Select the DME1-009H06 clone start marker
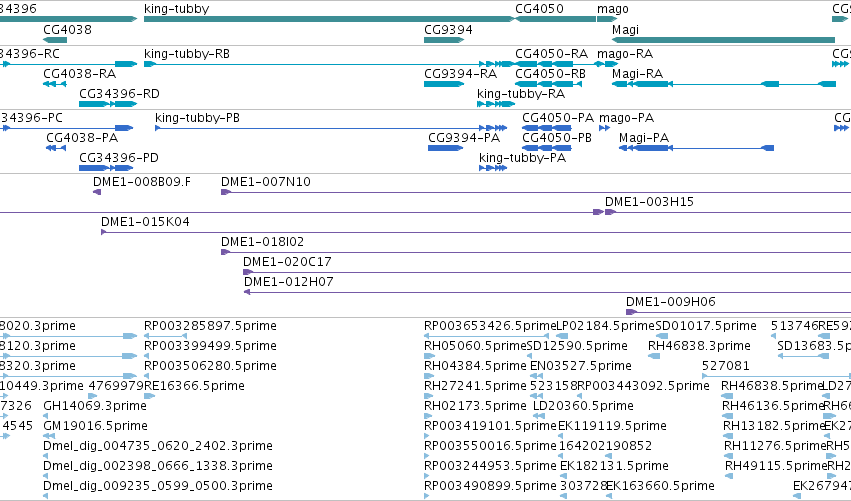This screenshot has width=851, height=501. point(631,312)
